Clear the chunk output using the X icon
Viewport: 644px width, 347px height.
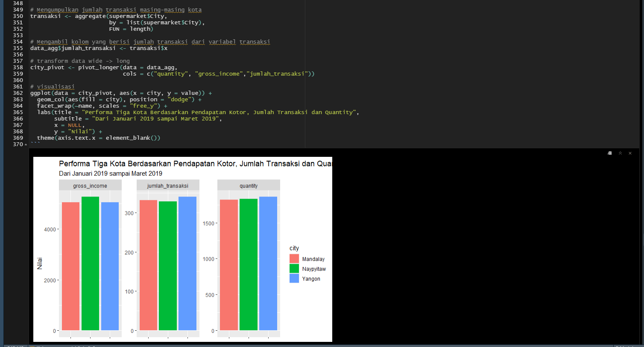[630, 153]
